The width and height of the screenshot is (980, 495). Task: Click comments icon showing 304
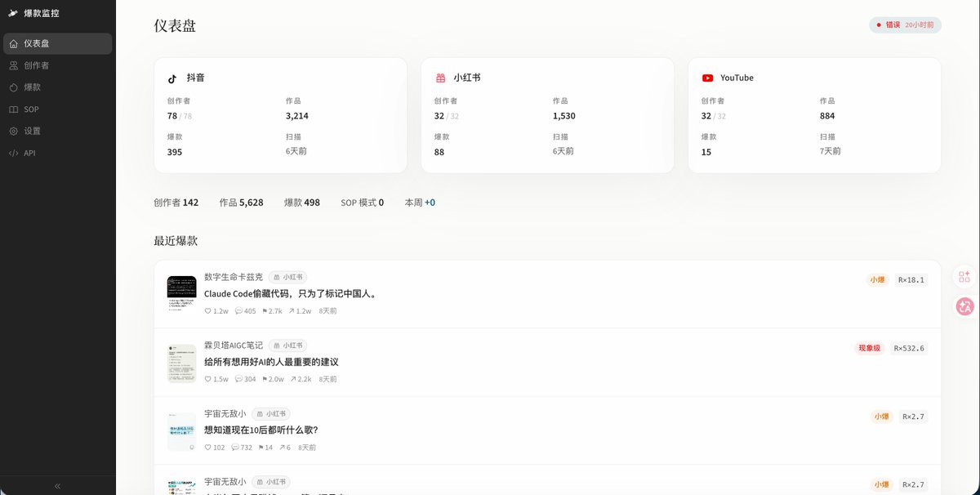coord(238,380)
